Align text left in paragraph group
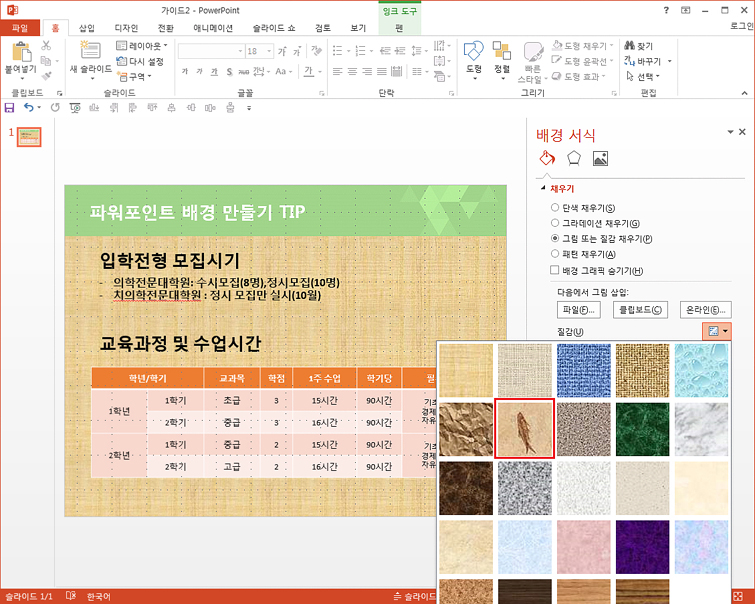755x604 pixels. point(338,72)
